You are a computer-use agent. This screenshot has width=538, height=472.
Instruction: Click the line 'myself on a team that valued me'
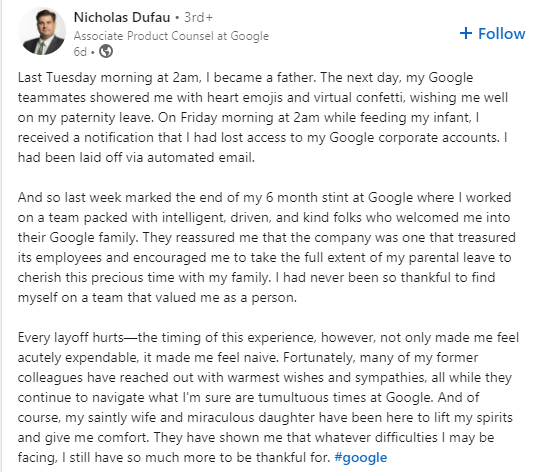157,298
